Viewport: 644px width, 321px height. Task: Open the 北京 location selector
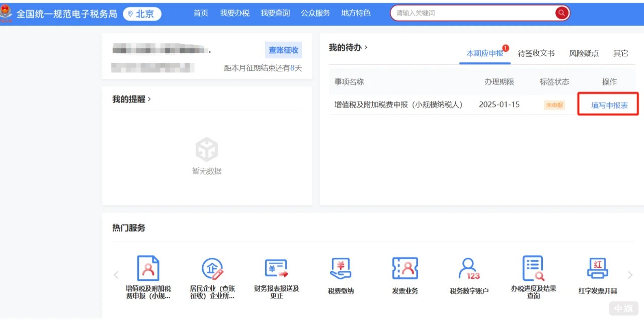click(142, 14)
